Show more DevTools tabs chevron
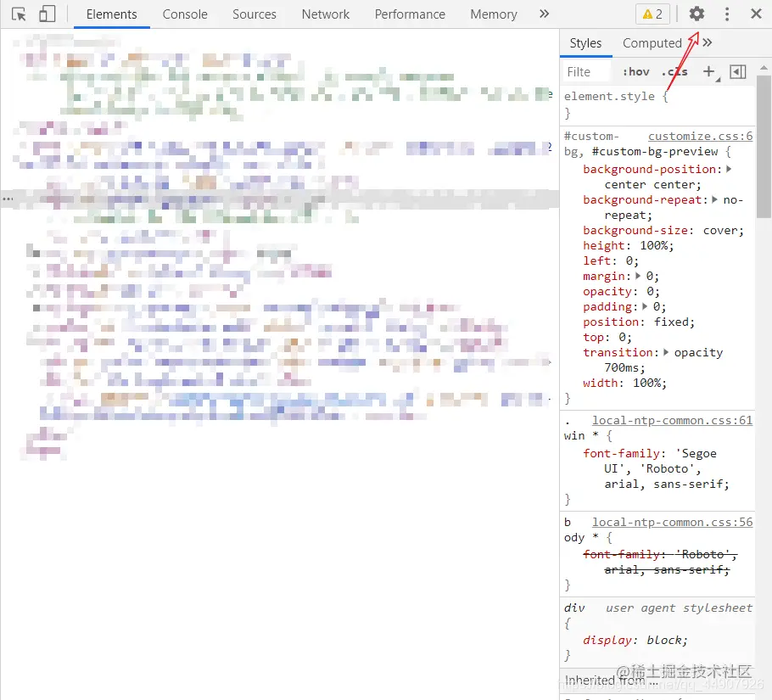This screenshot has height=700, width=772. [x=544, y=14]
